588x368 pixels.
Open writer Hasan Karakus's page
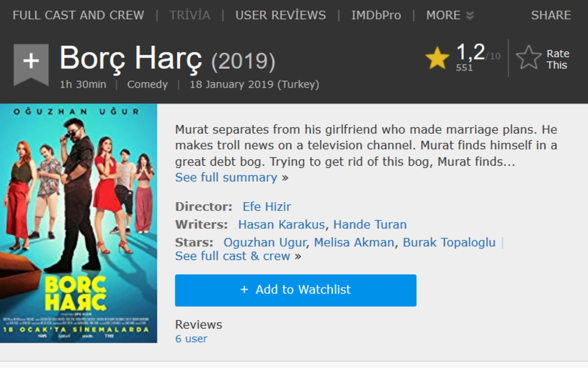(281, 225)
